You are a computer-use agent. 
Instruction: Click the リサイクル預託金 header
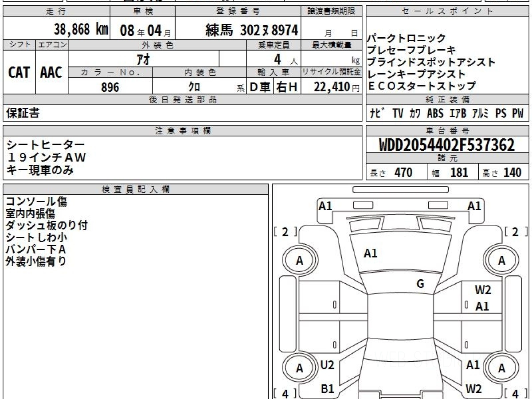point(332,72)
